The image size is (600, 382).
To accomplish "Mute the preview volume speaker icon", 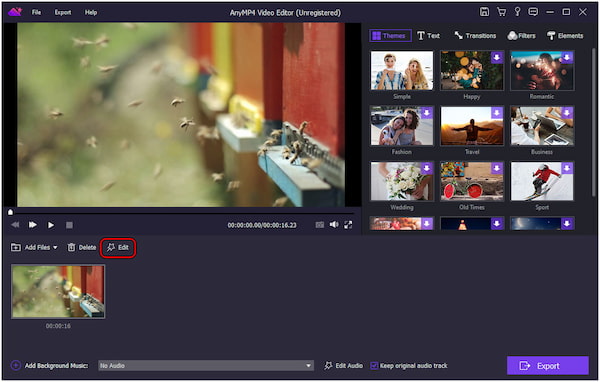I will [x=334, y=225].
